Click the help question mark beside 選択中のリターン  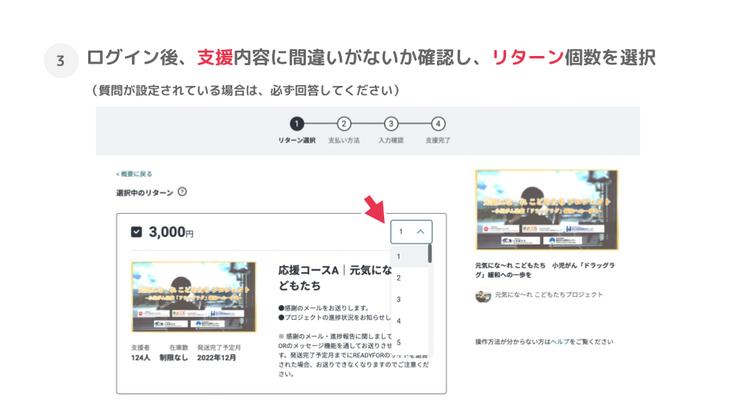(x=182, y=192)
